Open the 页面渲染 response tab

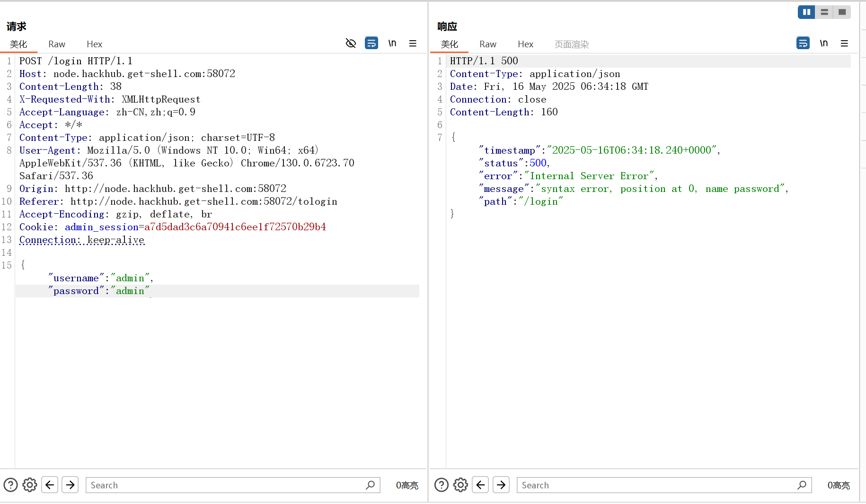click(x=571, y=44)
